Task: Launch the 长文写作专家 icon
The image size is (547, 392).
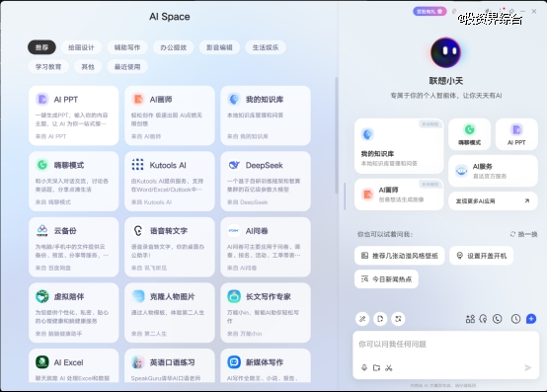Action: tap(234, 296)
